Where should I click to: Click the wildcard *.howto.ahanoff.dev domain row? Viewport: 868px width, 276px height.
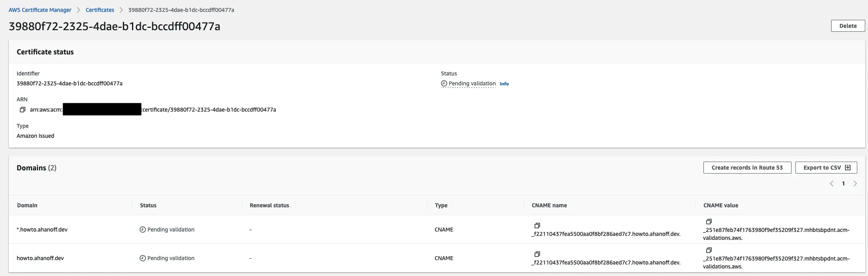(42, 230)
